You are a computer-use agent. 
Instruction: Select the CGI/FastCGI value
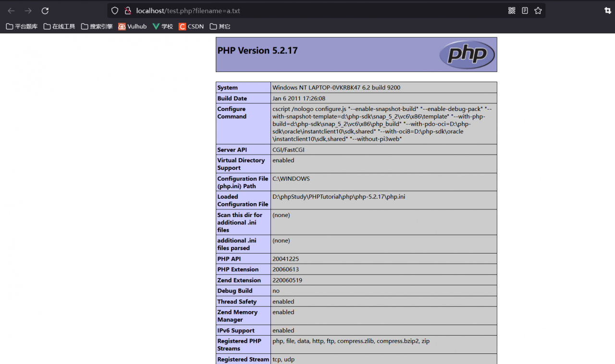[288, 150]
